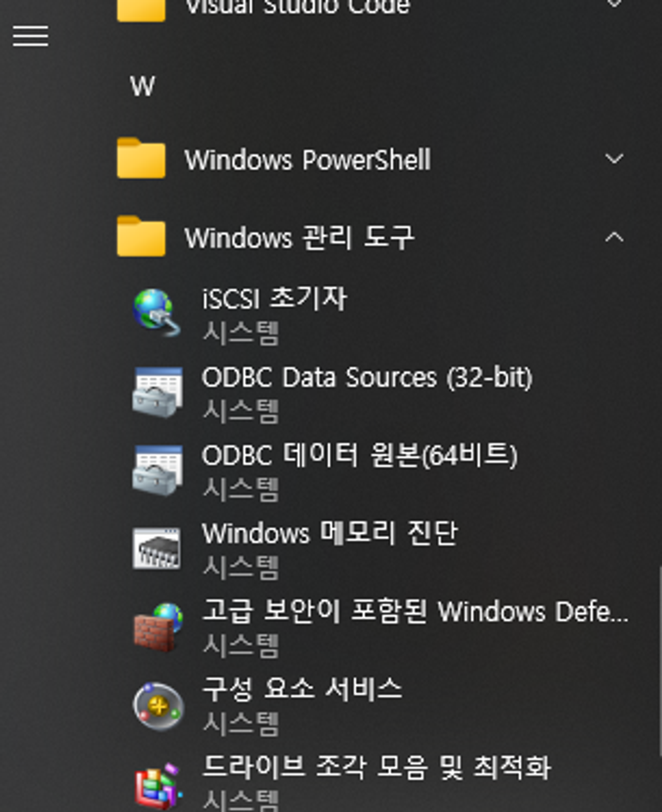Expand the Windows PowerShell folder chevron
The height and width of the screenshot is (812, 662).
point(614,159)
